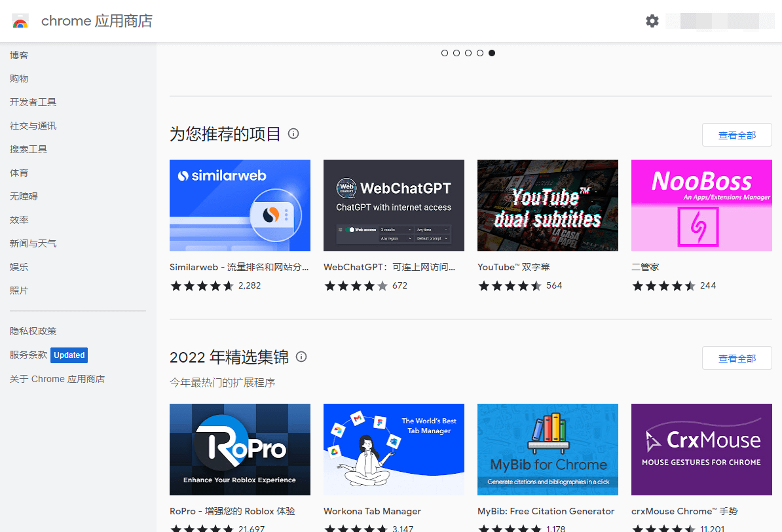Select the 社交与通讯 category
This screenshot has width=782, height=532.
(33, 126)
